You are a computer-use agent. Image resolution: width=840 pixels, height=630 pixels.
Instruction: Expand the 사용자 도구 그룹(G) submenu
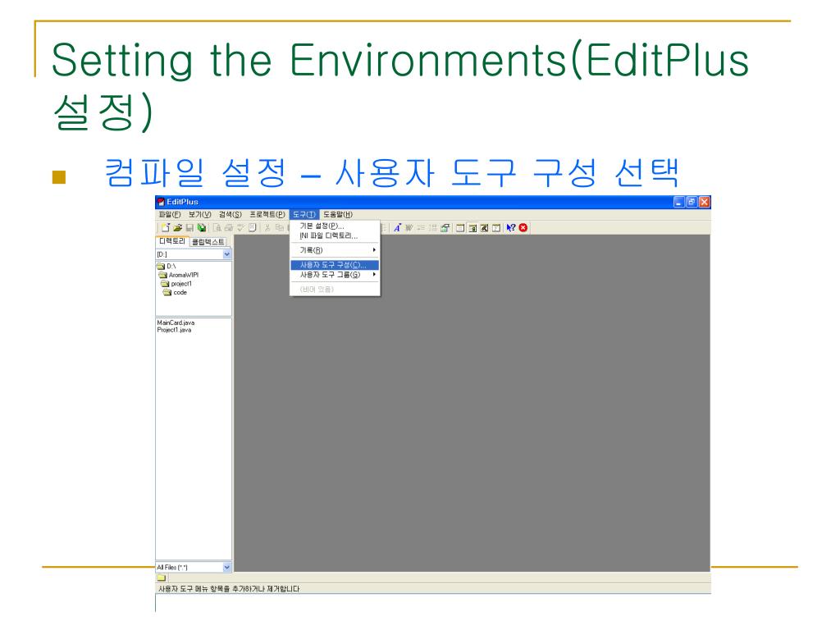335,275
